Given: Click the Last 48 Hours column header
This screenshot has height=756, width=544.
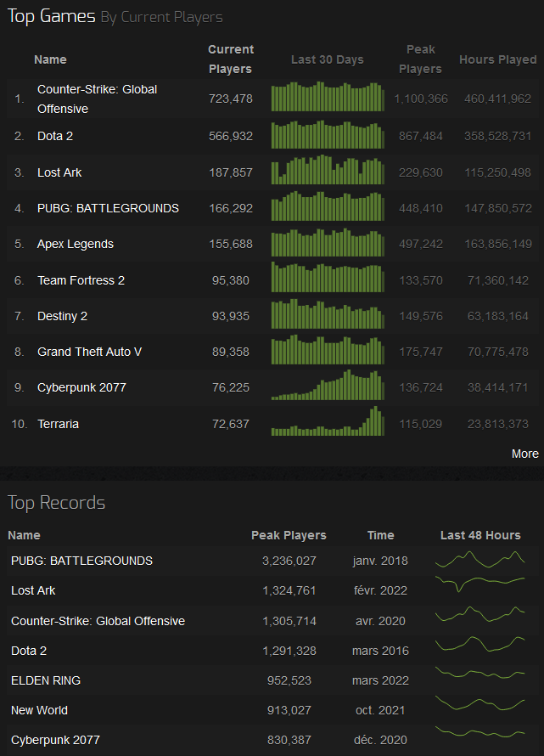Looking at the screenshot, I should (x=480, y=535).
